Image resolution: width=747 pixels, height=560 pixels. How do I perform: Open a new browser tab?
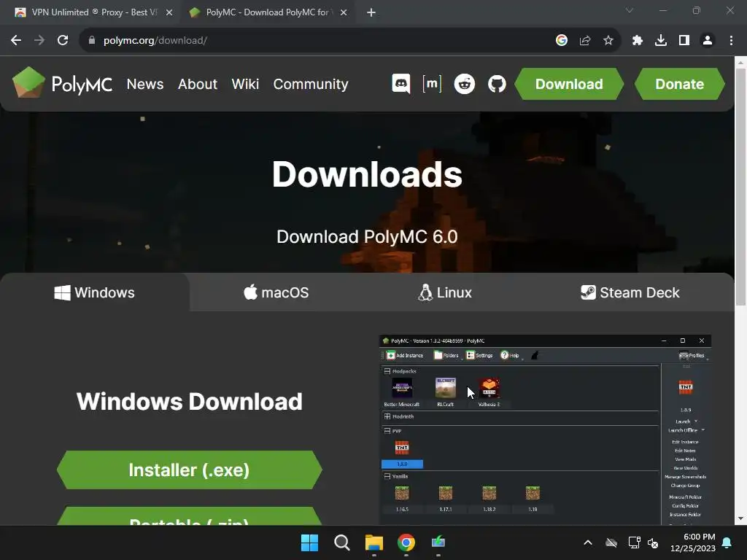coord(371,12)
